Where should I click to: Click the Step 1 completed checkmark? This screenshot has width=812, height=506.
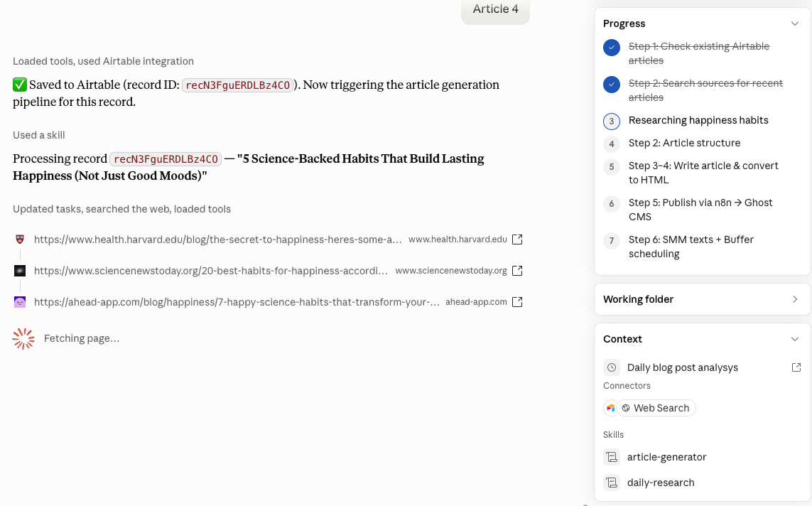coord(612,48)
